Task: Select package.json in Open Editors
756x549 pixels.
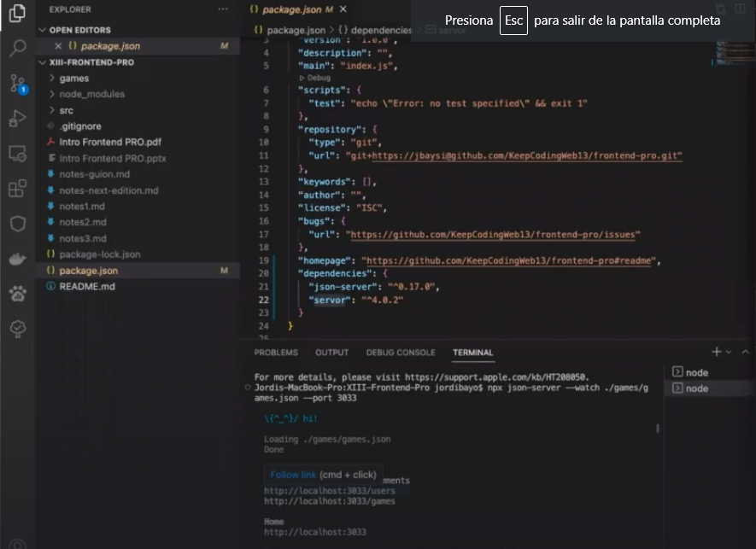Action: pyautogui.click(x=138, y=46)
